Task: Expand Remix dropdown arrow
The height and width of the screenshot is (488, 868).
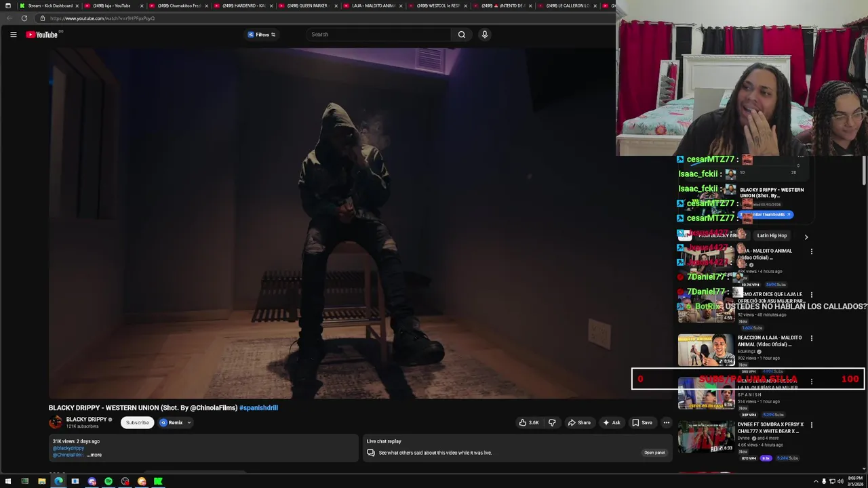Action: click(189, 423)
